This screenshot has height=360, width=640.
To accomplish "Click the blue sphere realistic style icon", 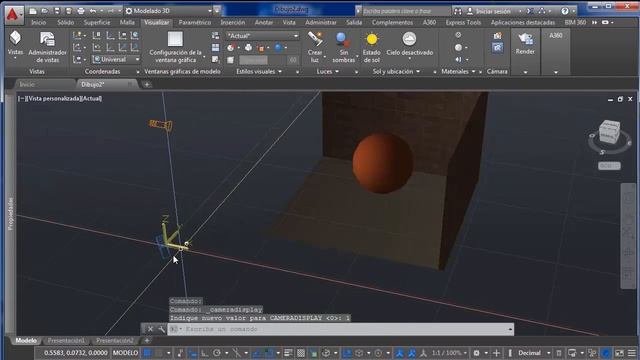I will [278, 48].
